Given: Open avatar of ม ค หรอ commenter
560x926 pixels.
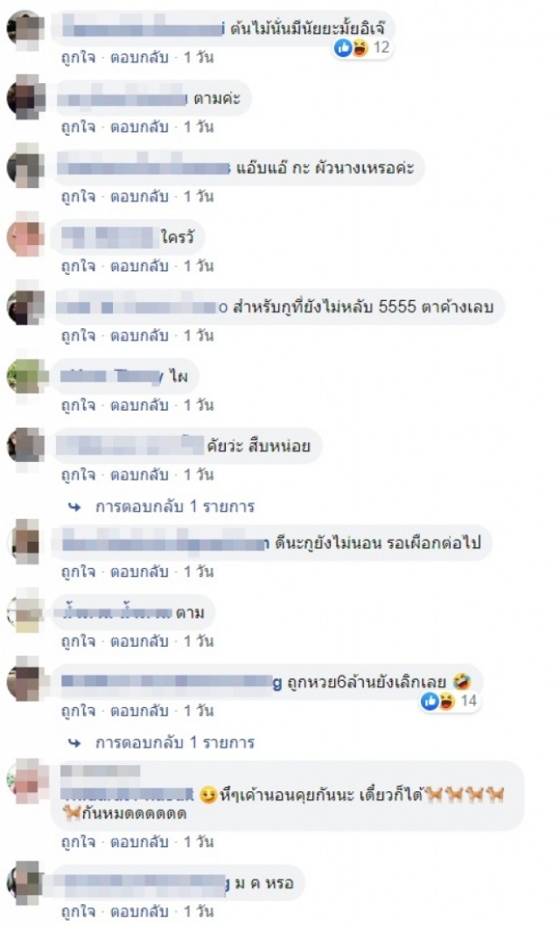Looking at the screenshot, I should pyautogui.click(x=26, y=883).
